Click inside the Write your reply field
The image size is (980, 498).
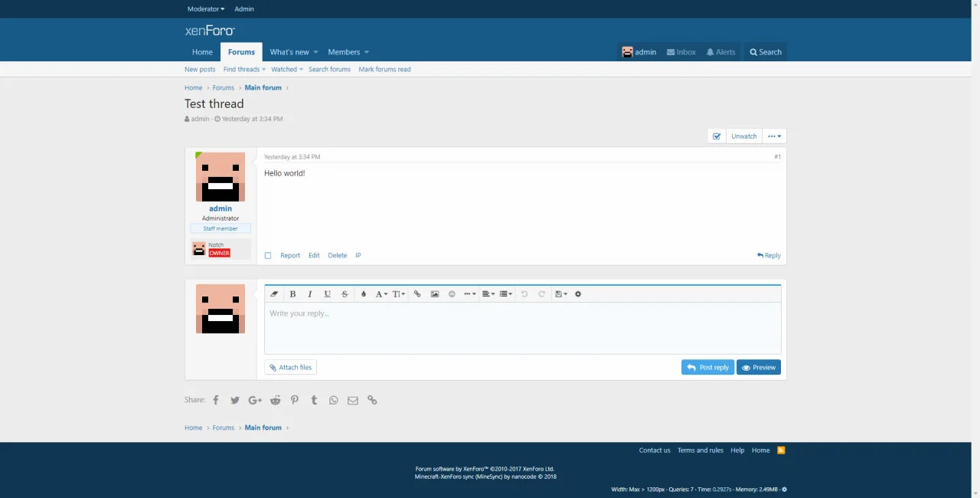(522, 329)
